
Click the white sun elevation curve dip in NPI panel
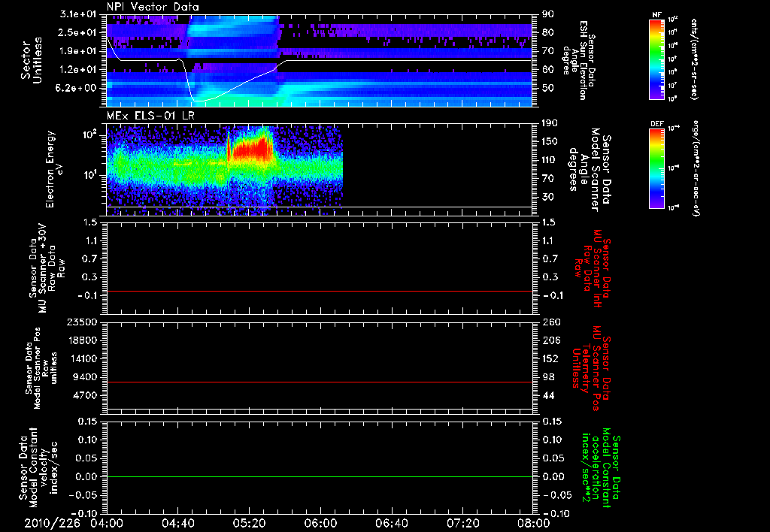[198, 99]
